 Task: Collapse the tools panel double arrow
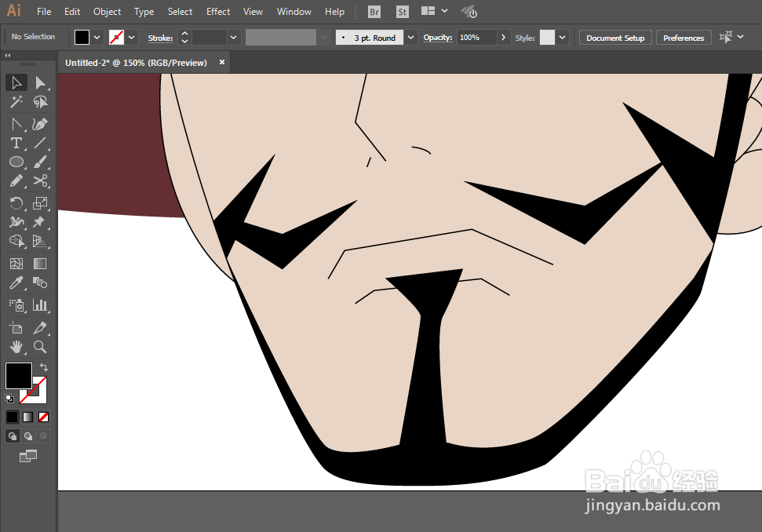click(x=8, y=56)
